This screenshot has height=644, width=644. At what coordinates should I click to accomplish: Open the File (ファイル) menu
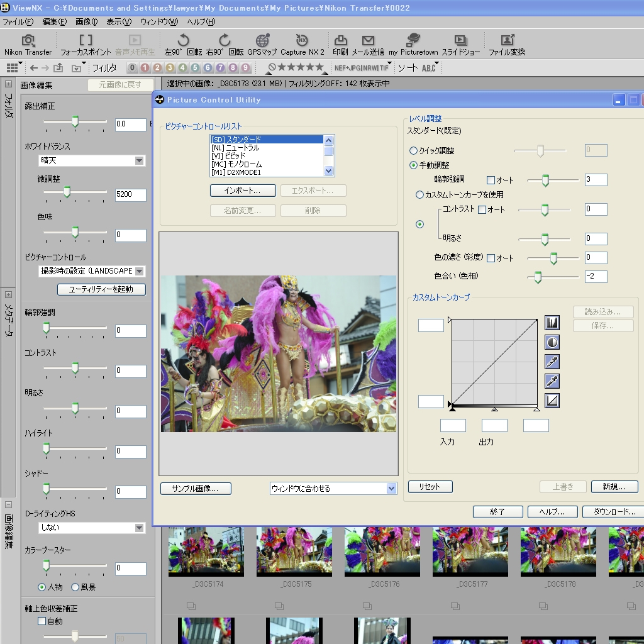[x=18, y=22]
